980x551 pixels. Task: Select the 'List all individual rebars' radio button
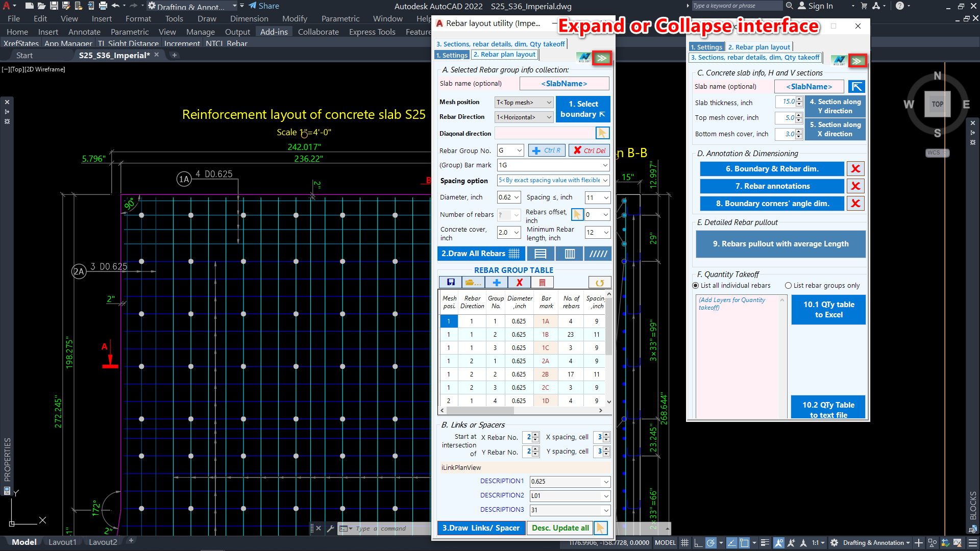[x=695, y=286]
